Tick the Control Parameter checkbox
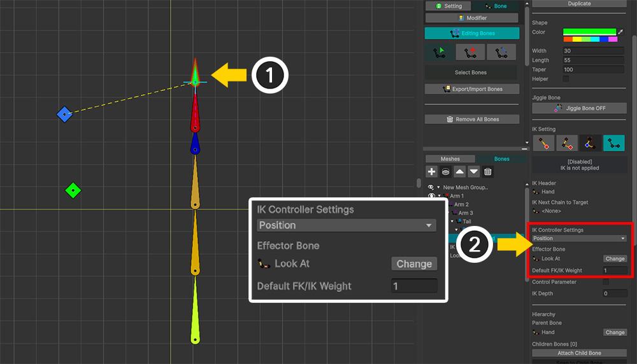This screenshot has width=637, height=364. [606, 282]
